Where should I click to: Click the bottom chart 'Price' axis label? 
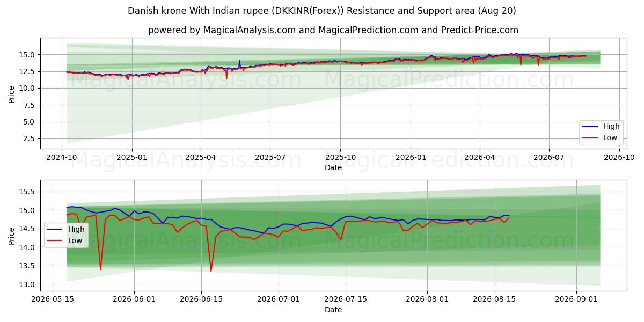tap(12, 236)
